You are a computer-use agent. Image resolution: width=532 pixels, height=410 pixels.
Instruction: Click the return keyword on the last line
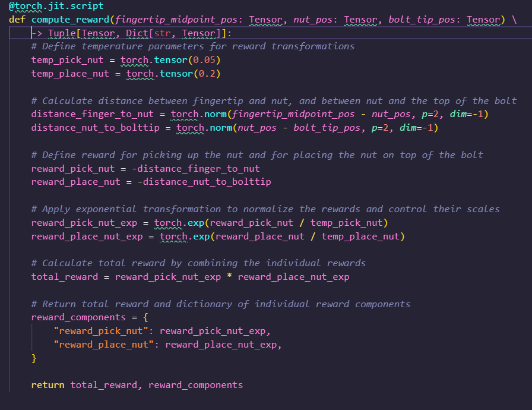point(47,385)
